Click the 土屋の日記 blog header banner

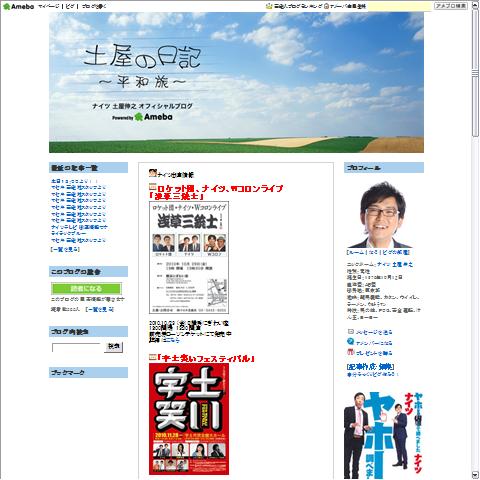click(236, 82)
